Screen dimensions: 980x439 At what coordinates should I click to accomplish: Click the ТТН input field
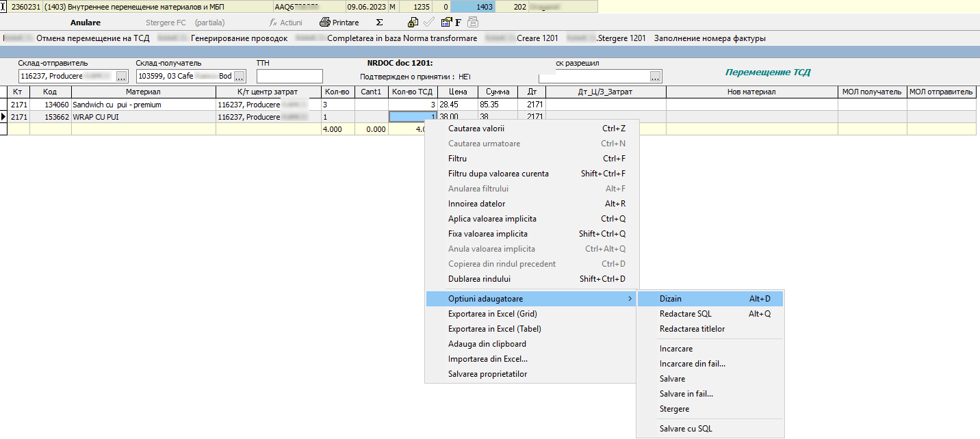tap(289, 76)
